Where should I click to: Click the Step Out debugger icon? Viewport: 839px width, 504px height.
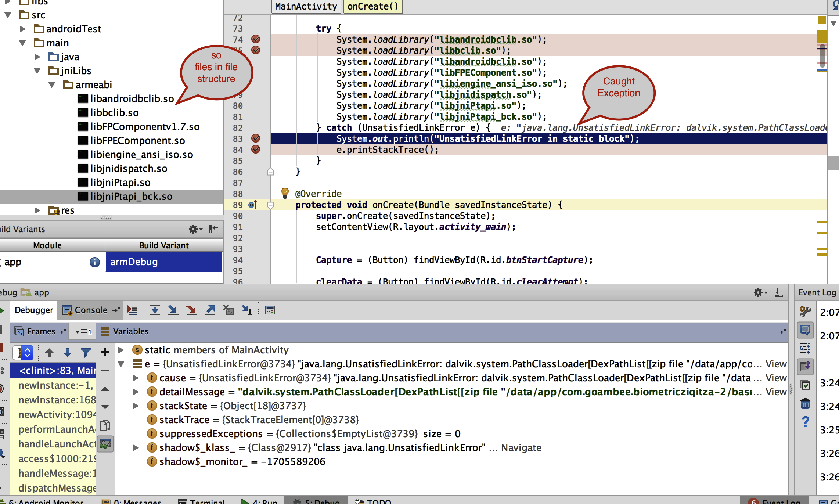pos(210,310)
